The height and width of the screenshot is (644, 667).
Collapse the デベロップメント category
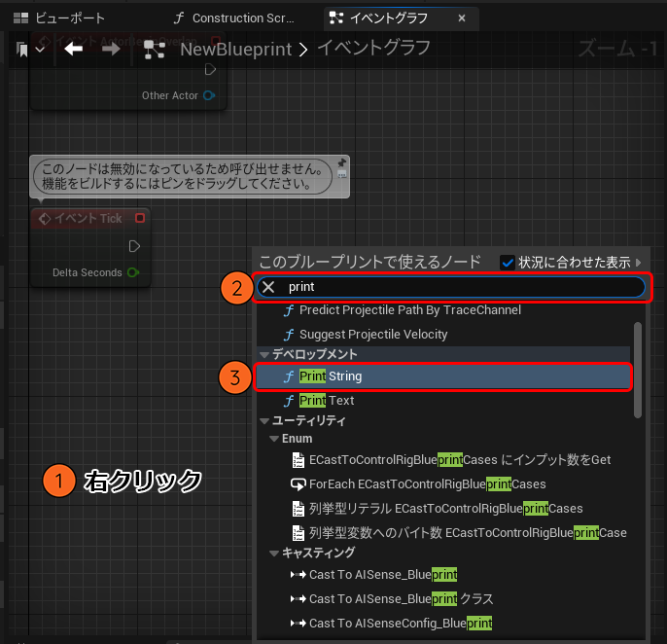tap(263, 354)
